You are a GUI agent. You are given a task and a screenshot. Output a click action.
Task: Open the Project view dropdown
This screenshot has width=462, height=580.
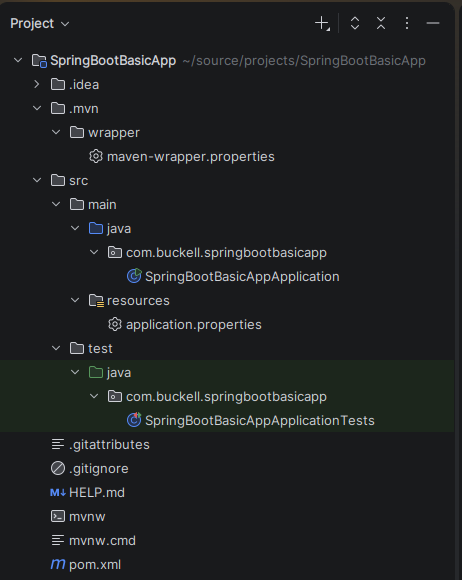[65, 24]
